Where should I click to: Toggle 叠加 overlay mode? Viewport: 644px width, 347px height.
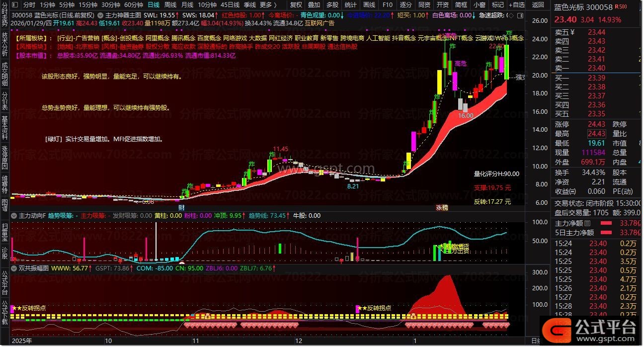(x=314, y=5)
